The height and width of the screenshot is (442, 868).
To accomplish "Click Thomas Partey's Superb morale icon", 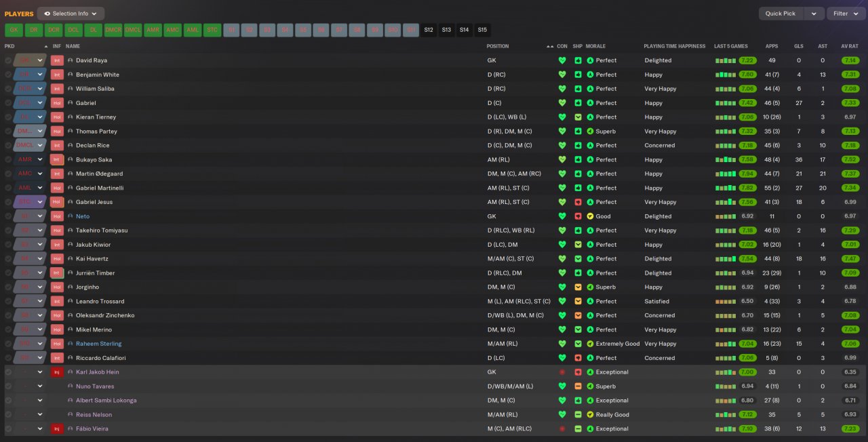I will point(590,132).
